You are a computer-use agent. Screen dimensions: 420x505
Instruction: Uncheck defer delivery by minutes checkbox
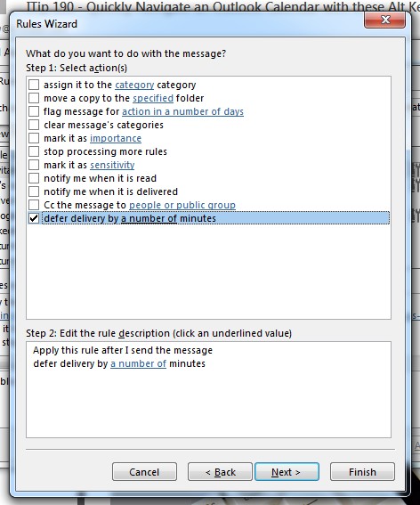pos(34,218)
